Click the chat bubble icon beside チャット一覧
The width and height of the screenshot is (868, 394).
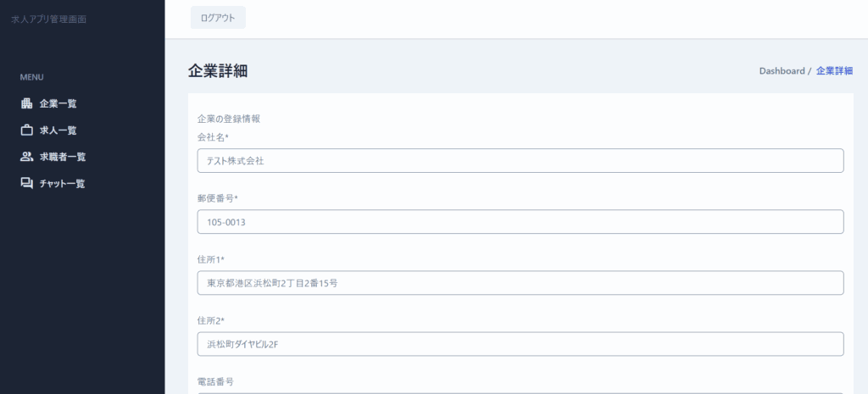(x=26, y=183)
